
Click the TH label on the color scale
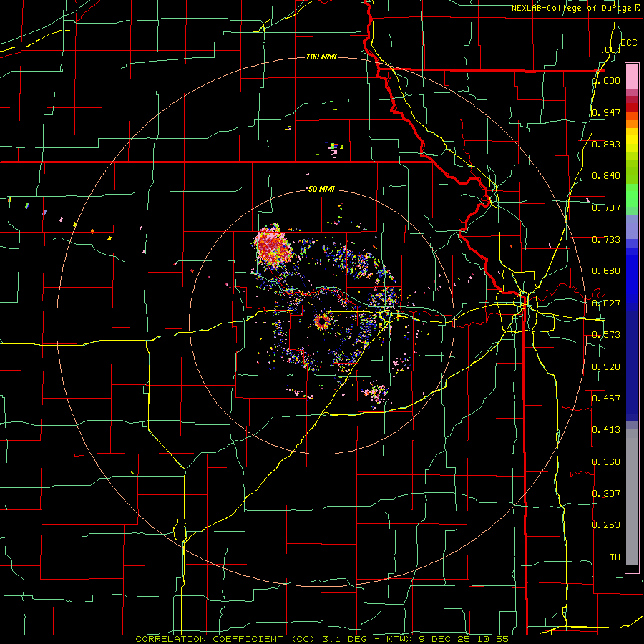click(x=615, y=557)
